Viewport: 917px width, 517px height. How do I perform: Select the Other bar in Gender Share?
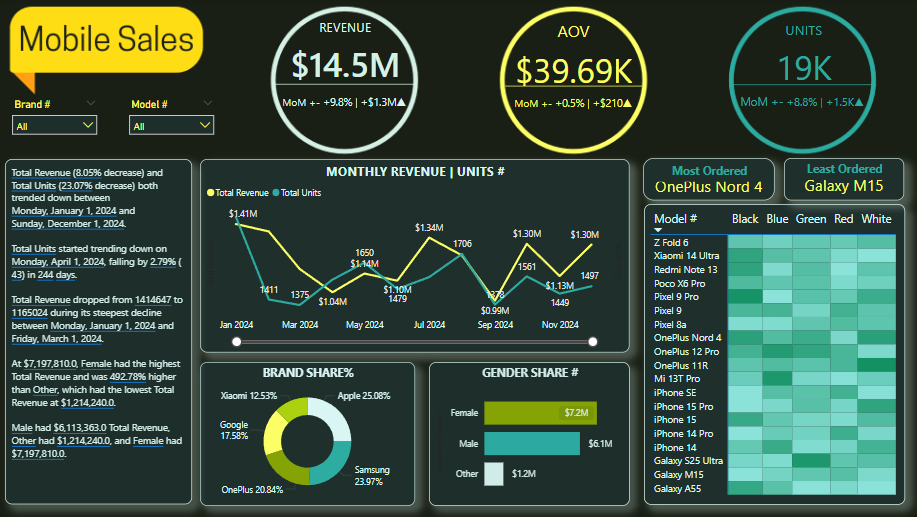click(494, 474)
